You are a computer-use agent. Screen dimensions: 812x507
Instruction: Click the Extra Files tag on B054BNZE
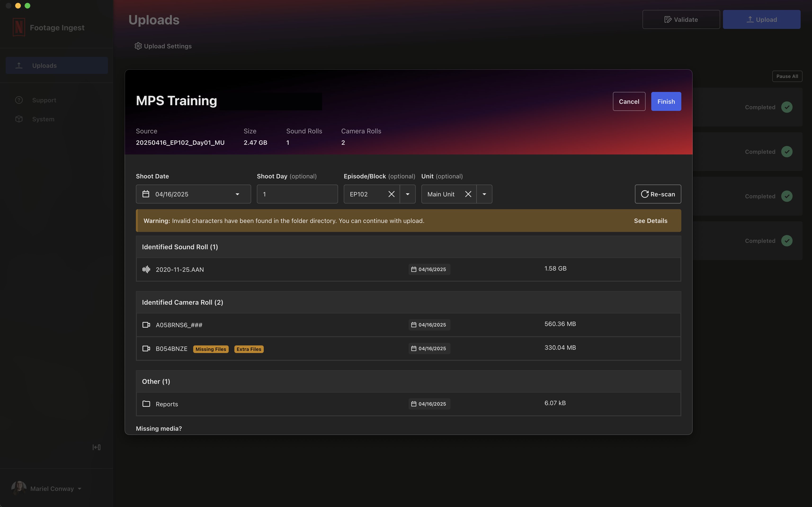click(249, 349)
